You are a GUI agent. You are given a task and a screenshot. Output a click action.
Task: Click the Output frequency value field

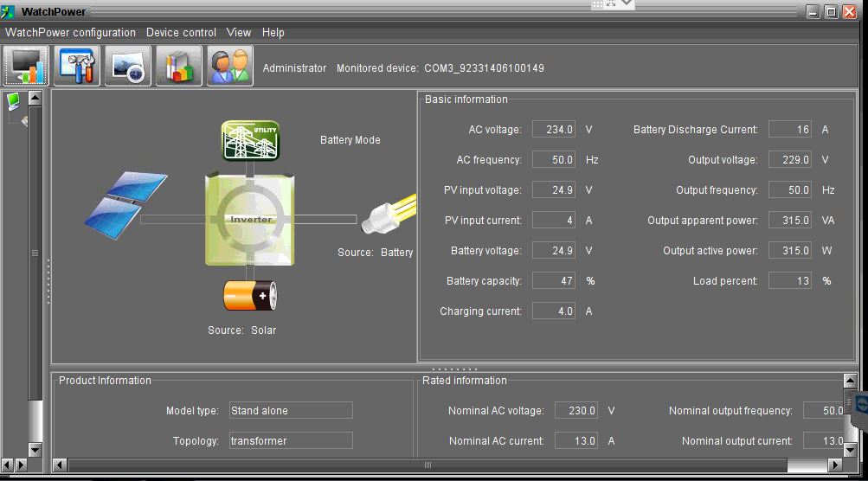click(x=790, y=189)
